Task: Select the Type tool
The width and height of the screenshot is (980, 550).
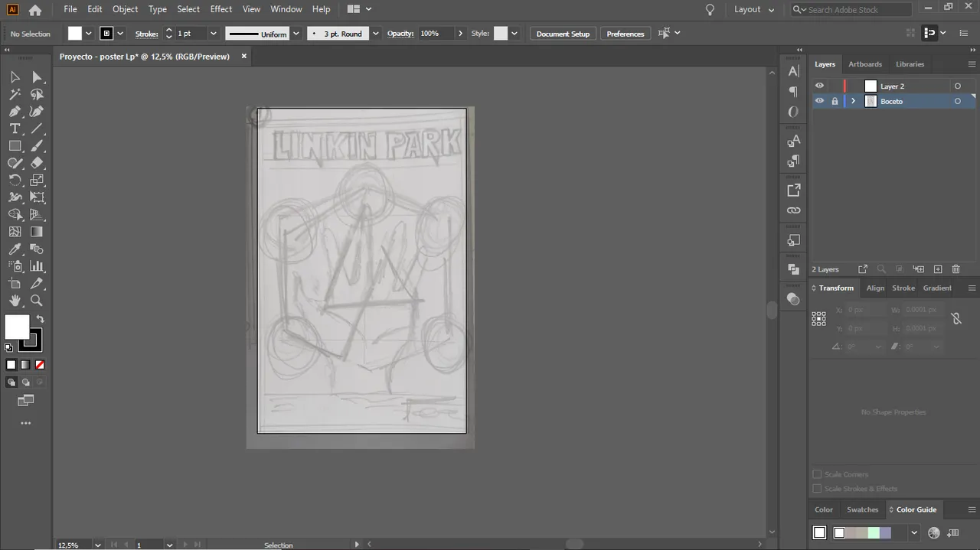Action: click(x=15, y=129)
